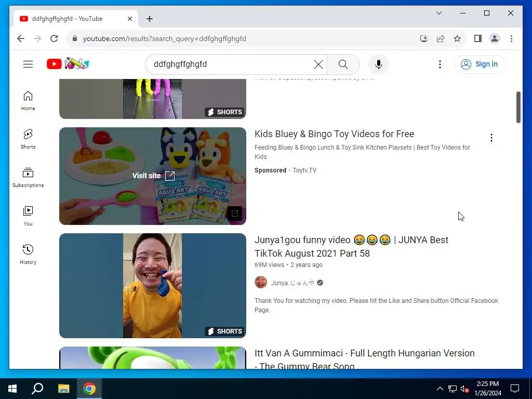
Task: Click the muted volume tray icon
Action: [x=464, y=389]
